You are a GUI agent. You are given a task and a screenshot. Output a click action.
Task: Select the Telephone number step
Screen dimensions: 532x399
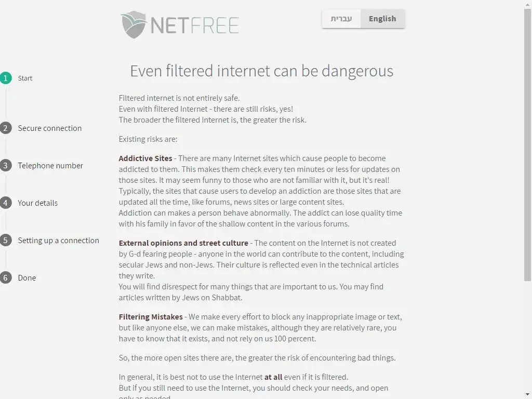[50, 166]
